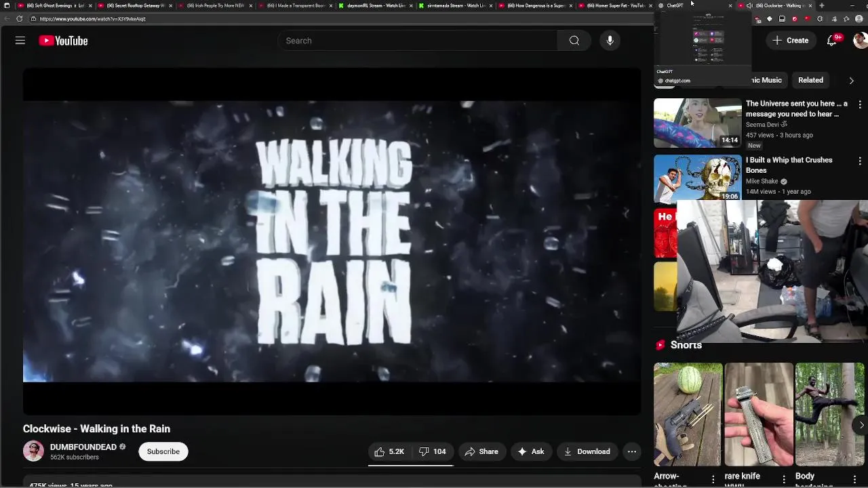Close the Secret Rooftop Getaway tab

pyautogui.click(x=170, y=5)
